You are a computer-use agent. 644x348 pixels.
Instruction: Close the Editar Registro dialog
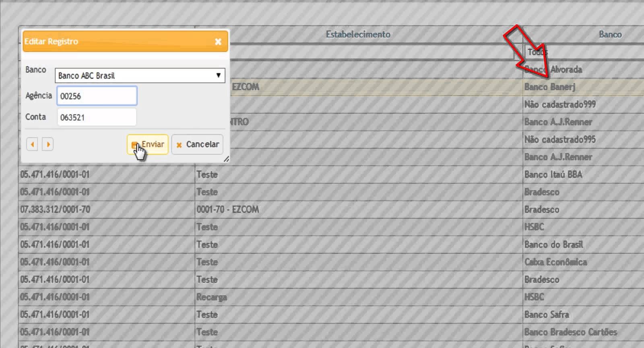[x=218, y=41]
